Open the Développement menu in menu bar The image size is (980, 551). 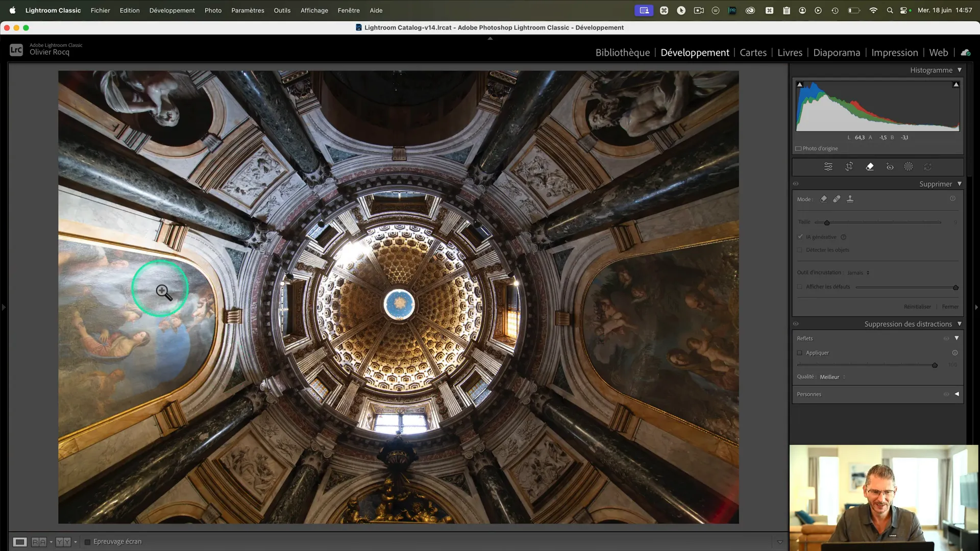tap(172, 10)
